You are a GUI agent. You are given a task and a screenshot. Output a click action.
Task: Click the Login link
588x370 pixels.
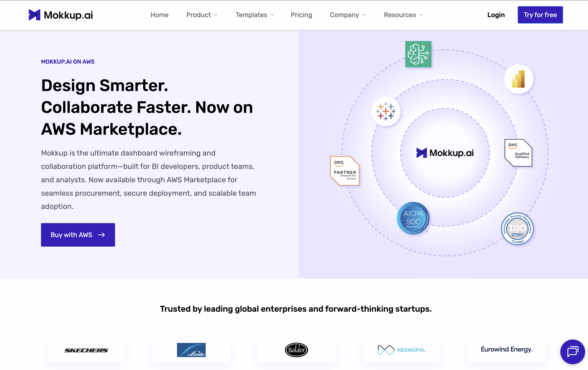(496, 15)
